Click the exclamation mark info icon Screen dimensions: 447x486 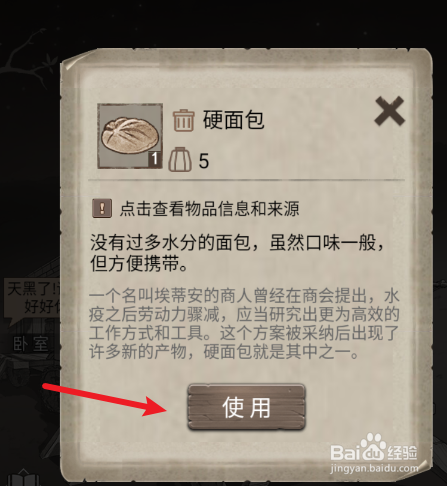tap(102, 209)
